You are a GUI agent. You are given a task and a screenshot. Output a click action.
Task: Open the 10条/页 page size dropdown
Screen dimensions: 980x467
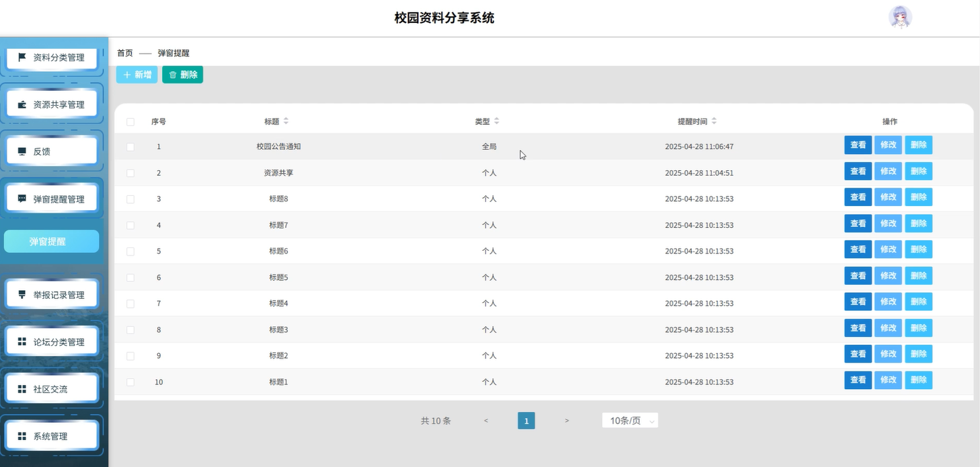630,421
